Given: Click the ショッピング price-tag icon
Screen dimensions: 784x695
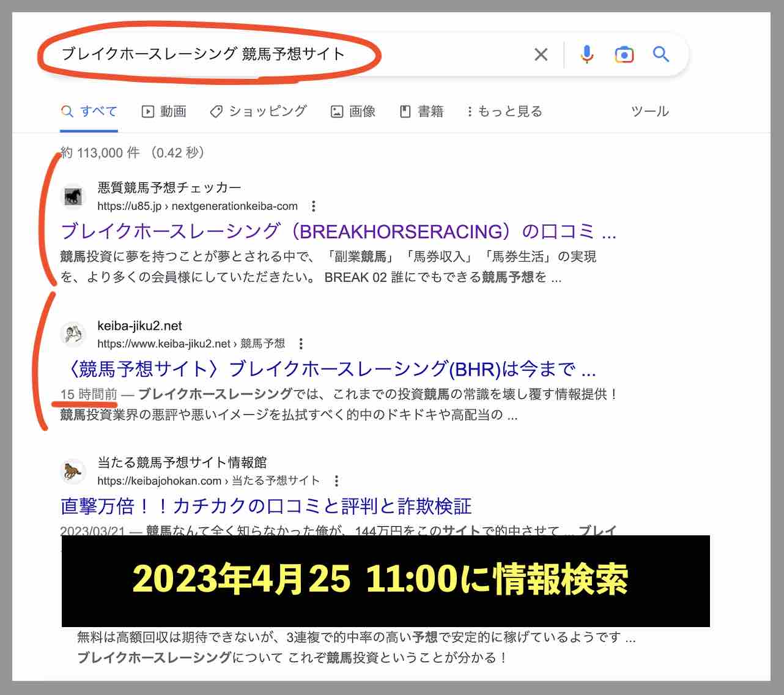Looking at the screenshot, I should coord(215,111).
